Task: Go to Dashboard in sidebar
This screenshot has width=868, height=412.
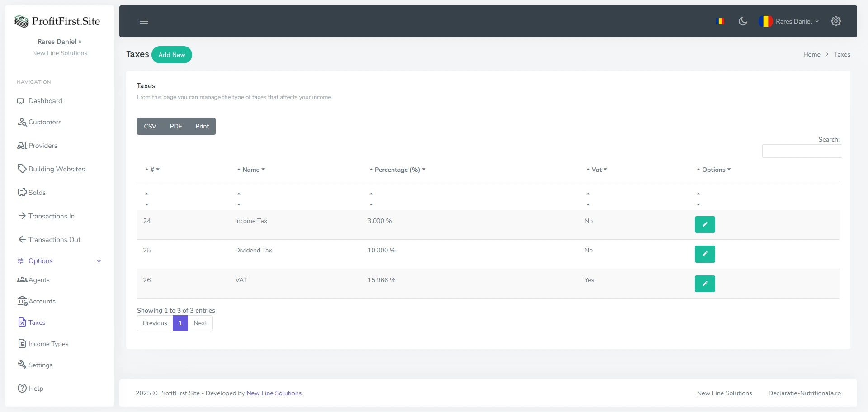Action: tap(45, 101)
